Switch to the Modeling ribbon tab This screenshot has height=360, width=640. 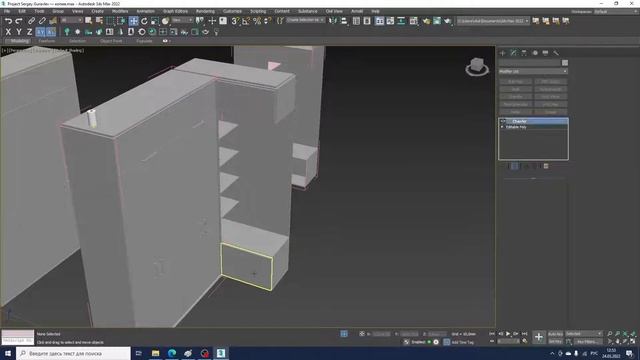19,41
